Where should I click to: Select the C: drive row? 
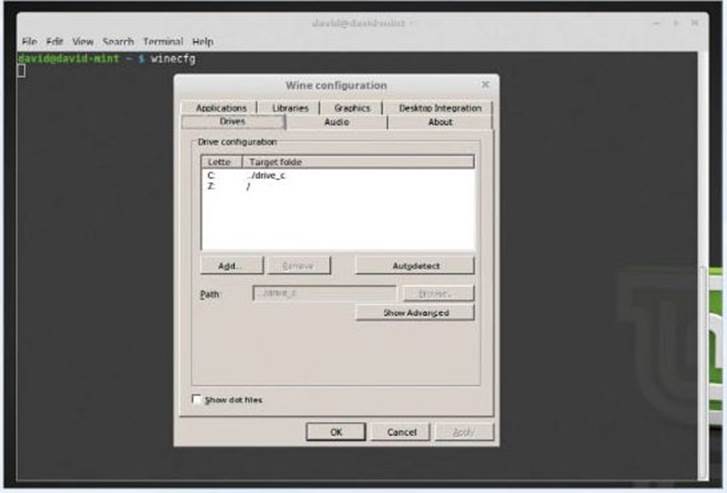click(x=338, y=175)
